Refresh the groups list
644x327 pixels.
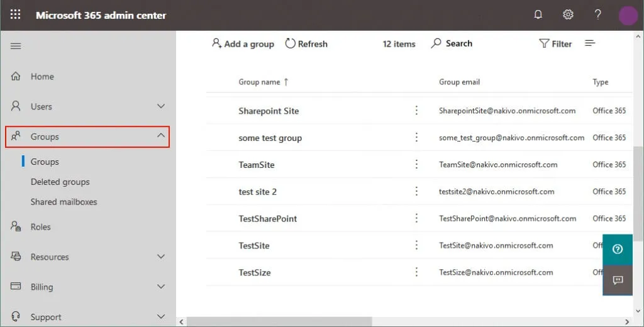click(x=306, y=44)
